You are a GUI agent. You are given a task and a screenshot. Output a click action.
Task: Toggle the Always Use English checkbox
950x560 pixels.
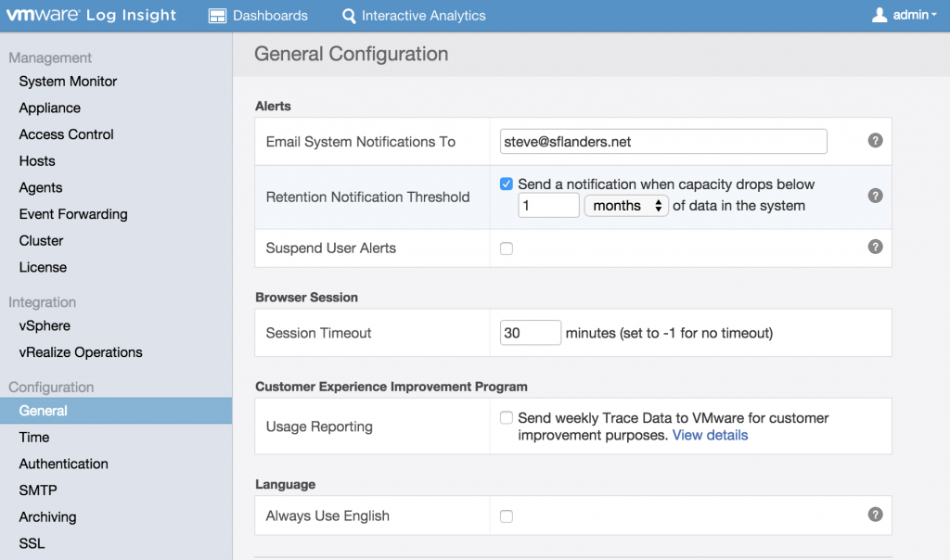[x=506, y=515]
